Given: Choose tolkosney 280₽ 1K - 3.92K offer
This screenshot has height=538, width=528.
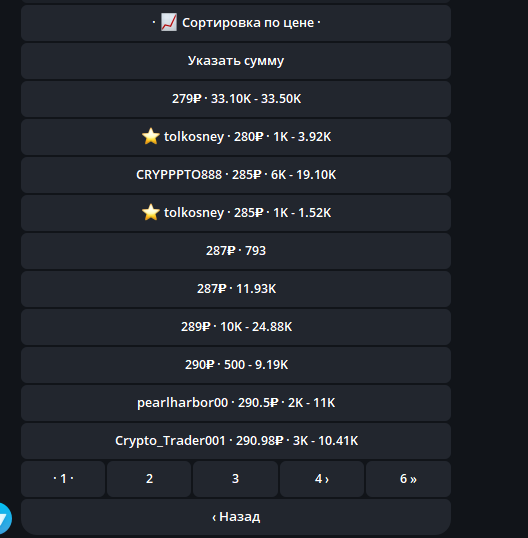Looking at the screenshot, I should (x=236, y=137).
